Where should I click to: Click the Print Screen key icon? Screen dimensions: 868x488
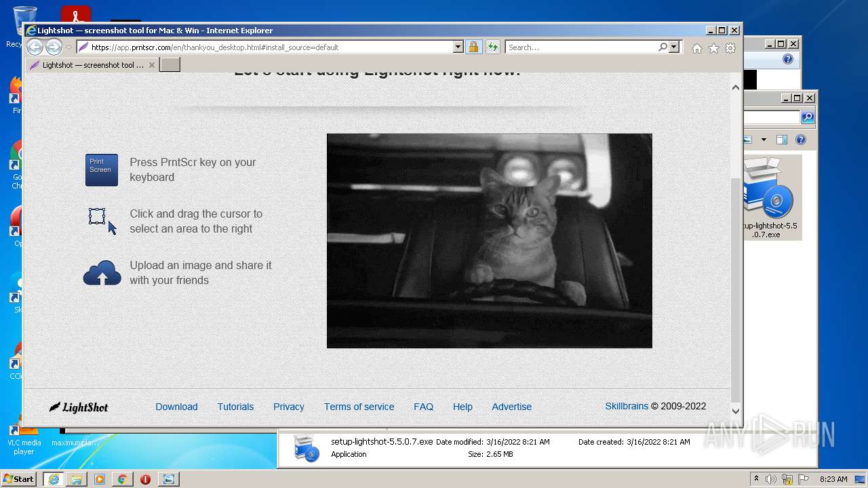tap(102, 169)
